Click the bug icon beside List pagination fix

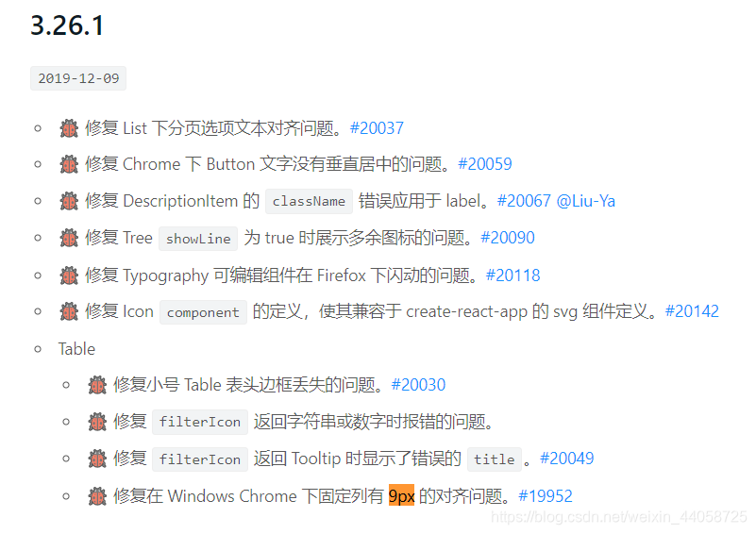click(x=69, y=128)
